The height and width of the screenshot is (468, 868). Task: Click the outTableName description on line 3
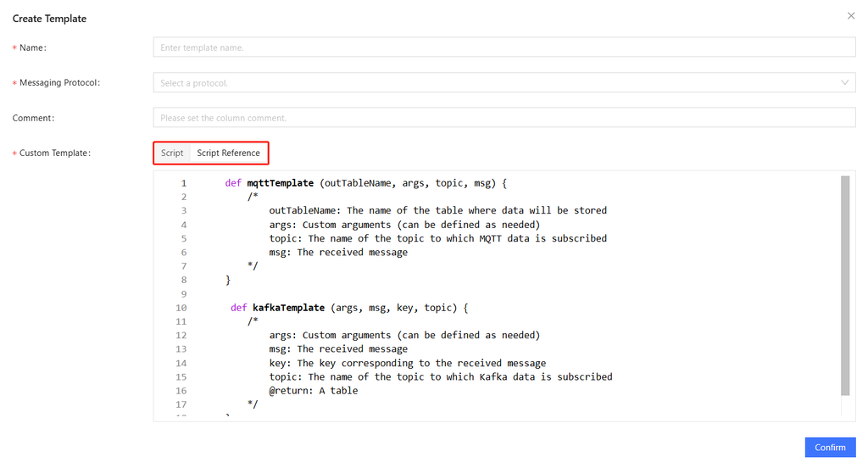tap(437, 210)
